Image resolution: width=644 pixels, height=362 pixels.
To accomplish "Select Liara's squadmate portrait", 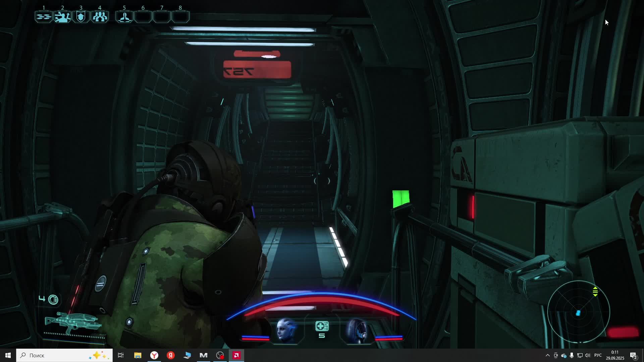I will (x=286, y=330).
